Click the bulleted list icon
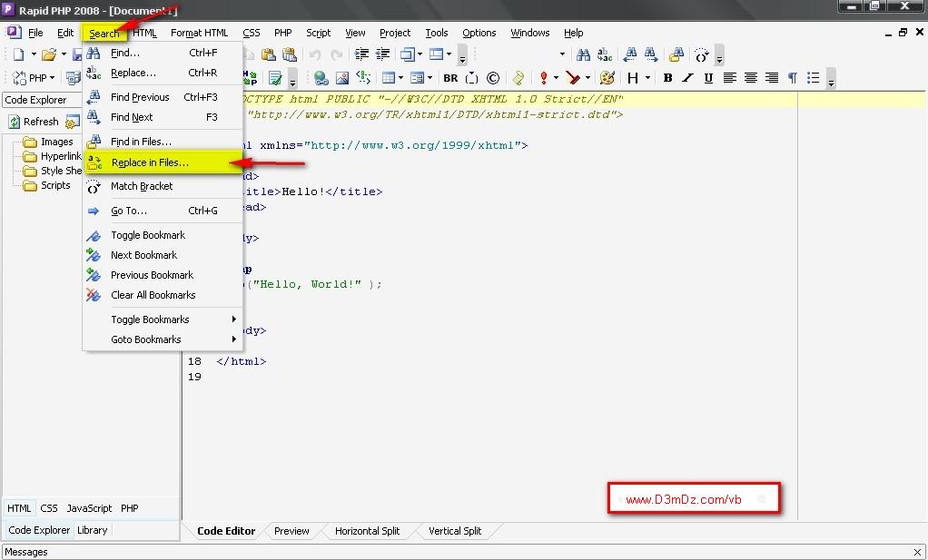Image resolution: width=928 pixels, height=560 pixels. 814,77
